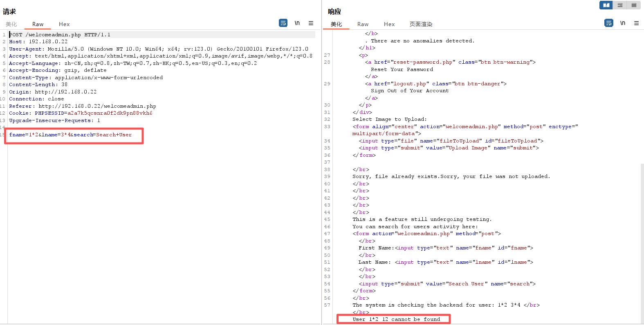Open the request Raw tab

coord(38,24)
